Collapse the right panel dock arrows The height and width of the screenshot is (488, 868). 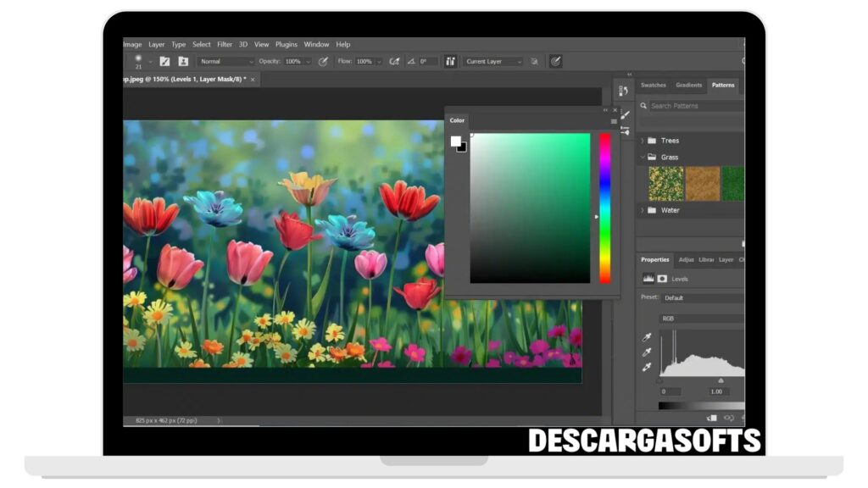tap(630, 75)
